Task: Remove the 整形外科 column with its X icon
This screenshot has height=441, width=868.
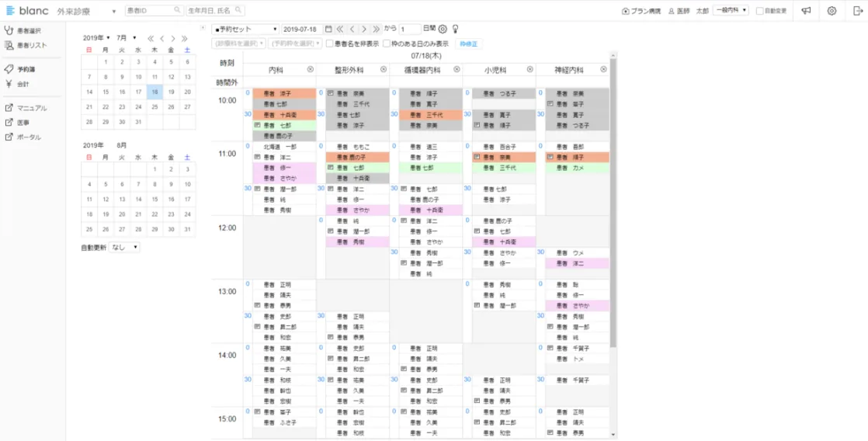Action: pos(384,69)
